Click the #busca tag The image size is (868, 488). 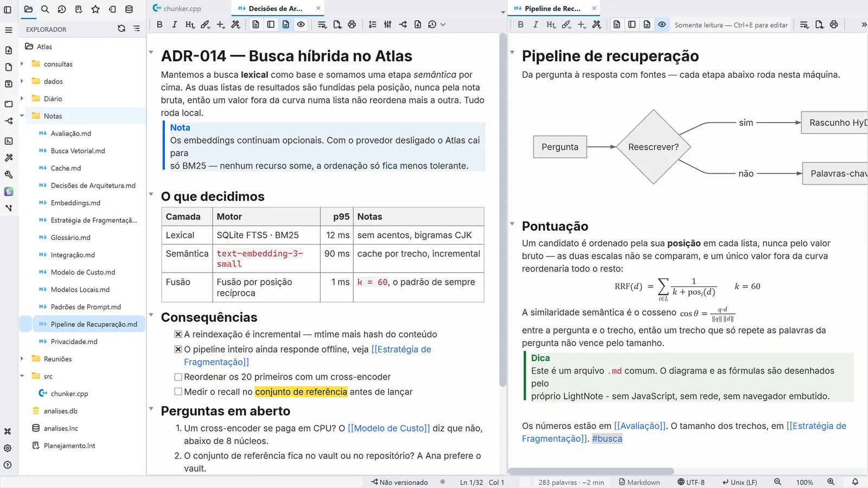coord(607,439)
